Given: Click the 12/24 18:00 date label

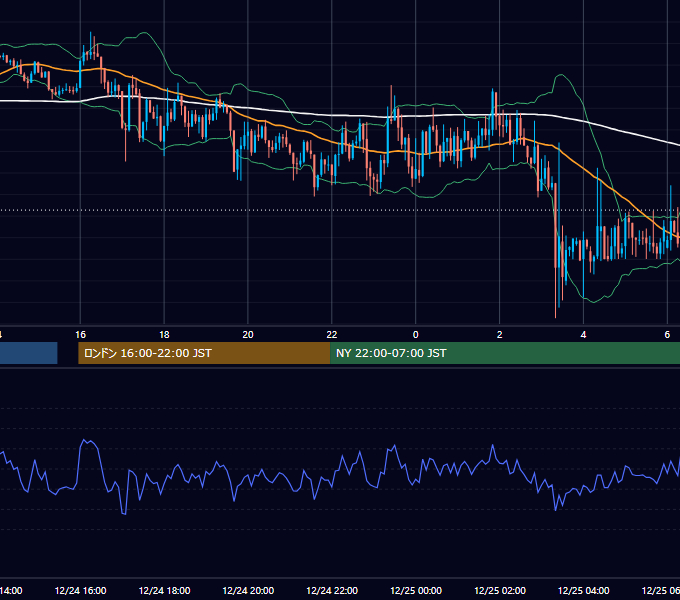Looking at the screenshot, I should pyautogui.click(x=164, y=590).
